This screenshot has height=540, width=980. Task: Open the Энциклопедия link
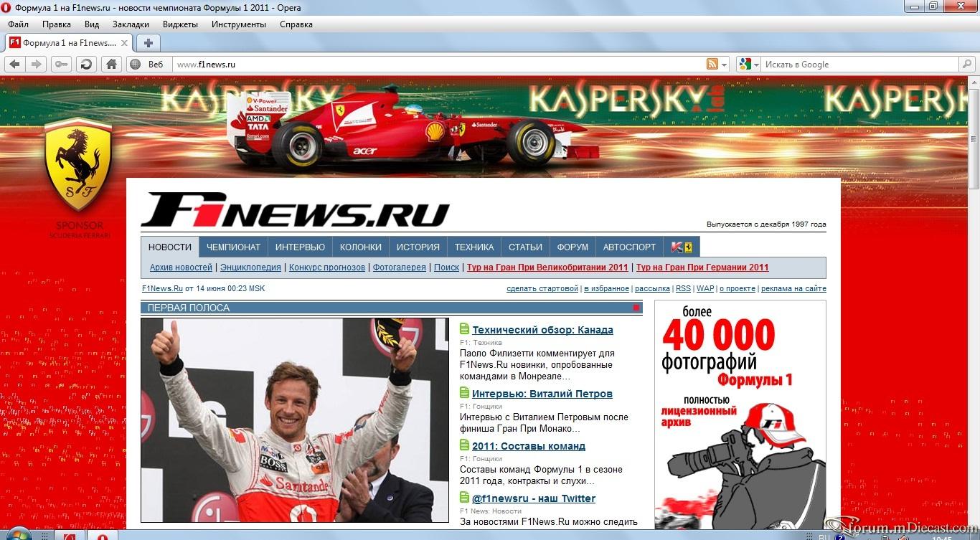[250, 267]
